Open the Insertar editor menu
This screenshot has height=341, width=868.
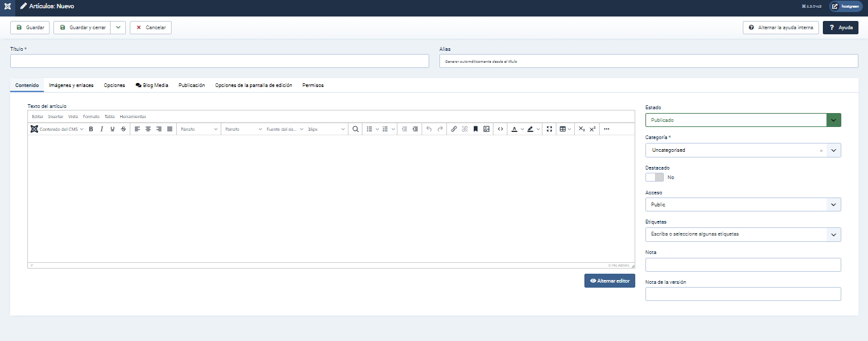click(x=56, y=117)
